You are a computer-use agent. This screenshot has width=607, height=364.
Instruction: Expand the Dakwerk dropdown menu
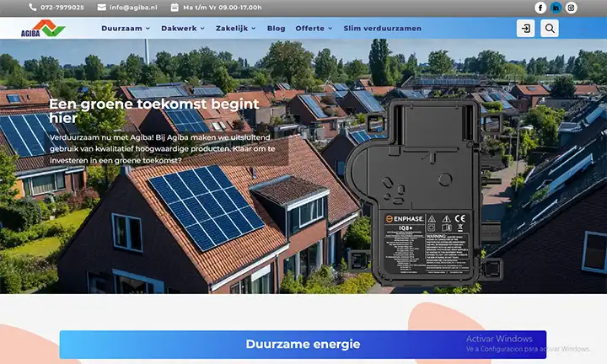coord(183,29)
